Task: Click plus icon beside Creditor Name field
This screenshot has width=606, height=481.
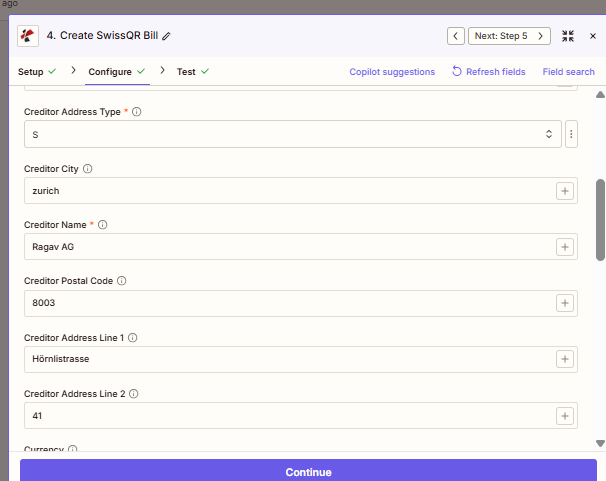Action: pos(564,246)
